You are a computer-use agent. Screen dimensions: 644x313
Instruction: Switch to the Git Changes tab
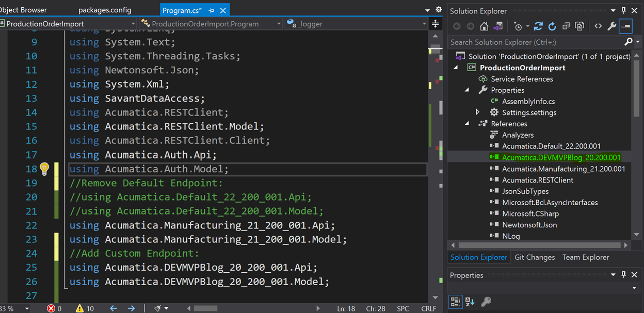tap(535, 257)
